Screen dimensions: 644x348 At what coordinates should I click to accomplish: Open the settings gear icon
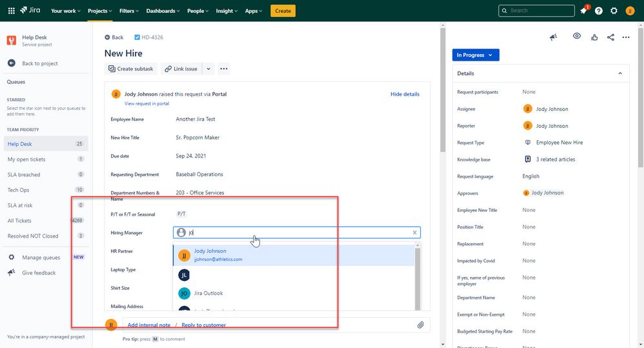pos(614,11)
